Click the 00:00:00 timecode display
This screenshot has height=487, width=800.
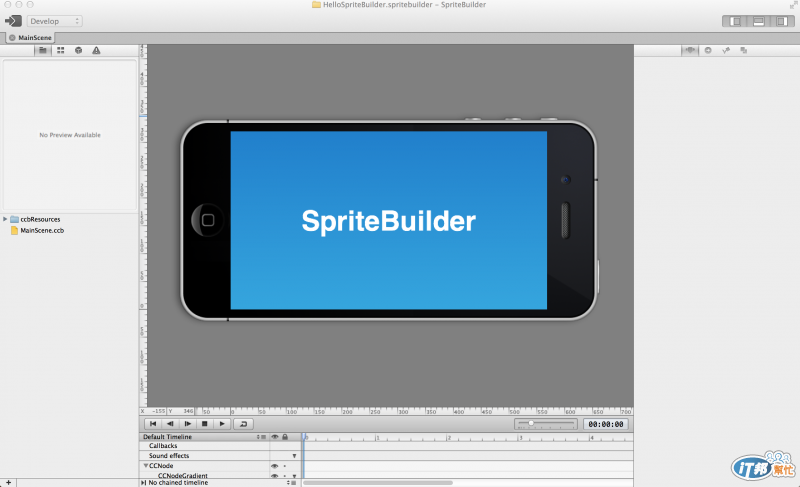point(606,424)
